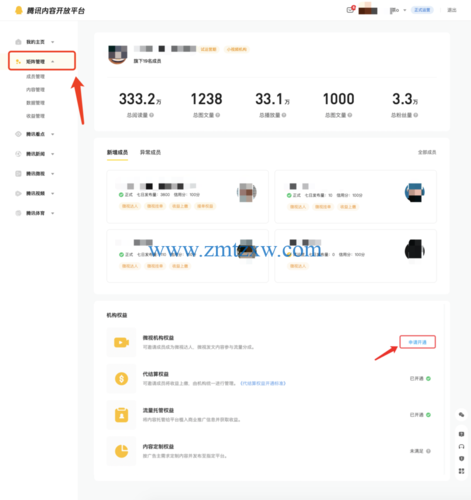Open the message inbox icon with red badge
This screenshot has height=500, width=471.
(x=350, y=10)
